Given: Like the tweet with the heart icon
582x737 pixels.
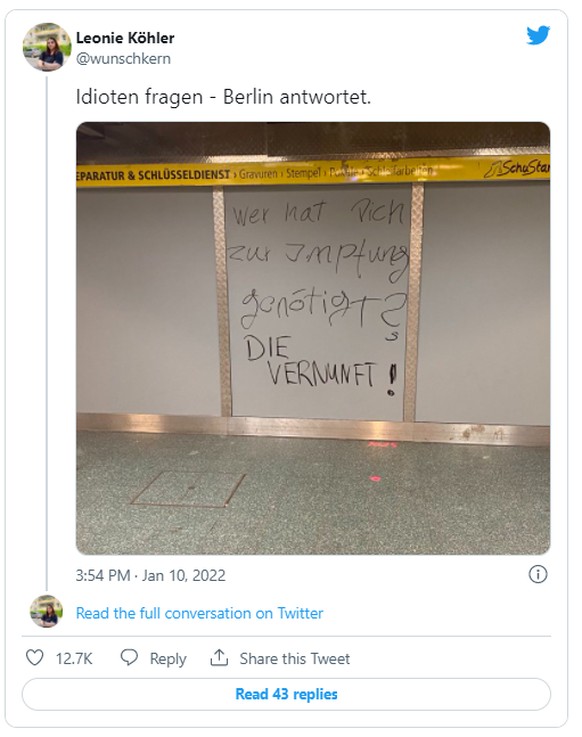Looking at the screenshot, I should coord(34,658).
